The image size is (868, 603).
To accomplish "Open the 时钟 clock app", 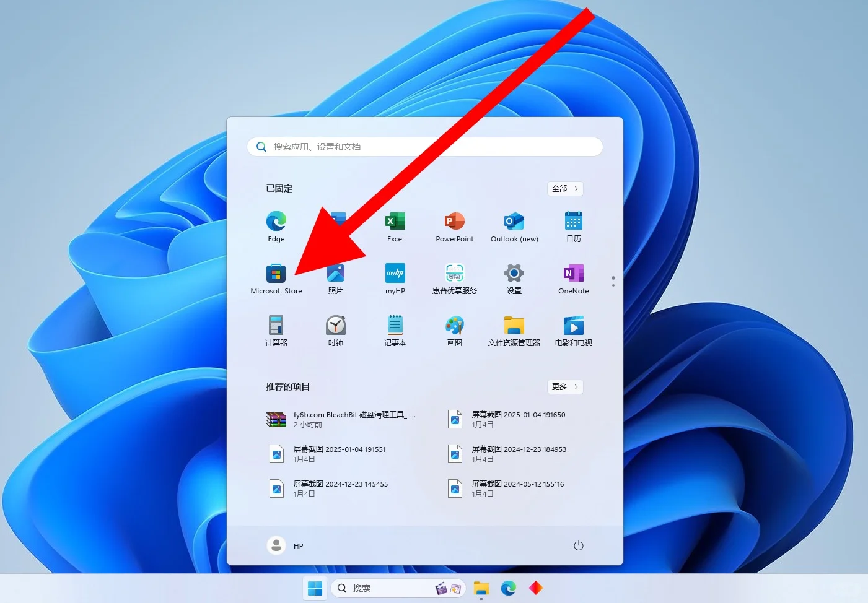I will tap(336, 331).
